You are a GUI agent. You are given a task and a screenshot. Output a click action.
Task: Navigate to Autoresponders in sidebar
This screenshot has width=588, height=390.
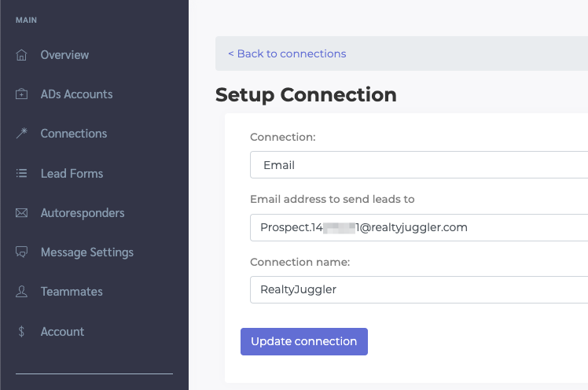83,213
